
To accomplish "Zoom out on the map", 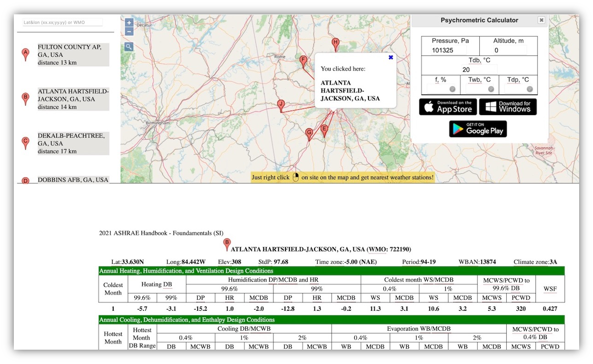I will tap(129, 32).
